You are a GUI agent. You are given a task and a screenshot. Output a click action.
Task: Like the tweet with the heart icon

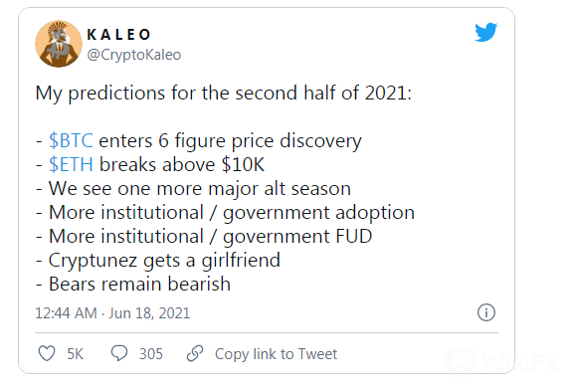[47, 353]
